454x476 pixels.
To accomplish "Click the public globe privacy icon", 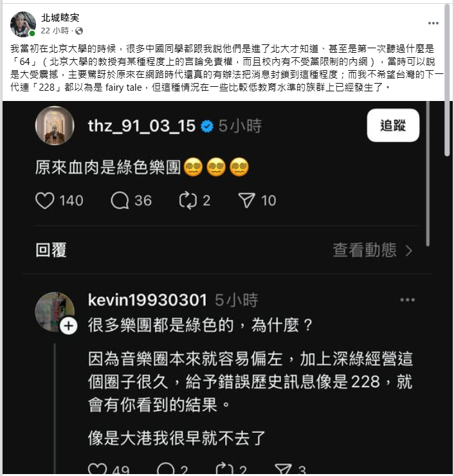I will click(79, 31).
